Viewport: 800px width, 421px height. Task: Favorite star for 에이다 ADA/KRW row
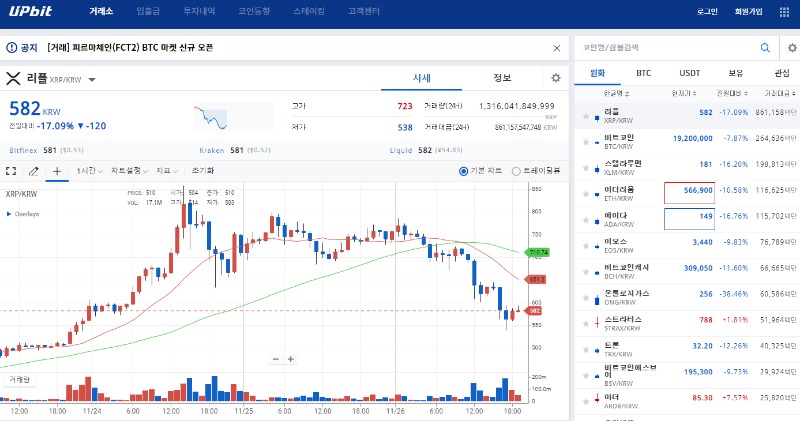coord(586,220)
